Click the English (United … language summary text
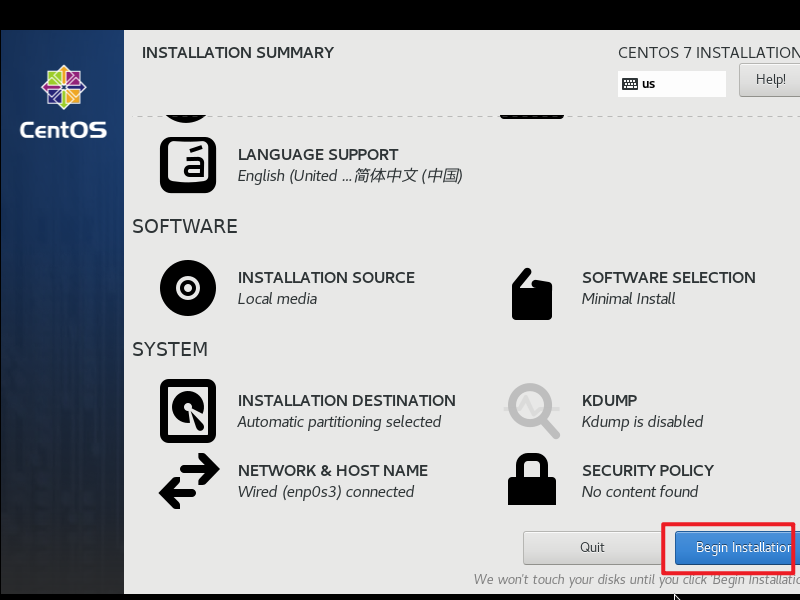 350,176
